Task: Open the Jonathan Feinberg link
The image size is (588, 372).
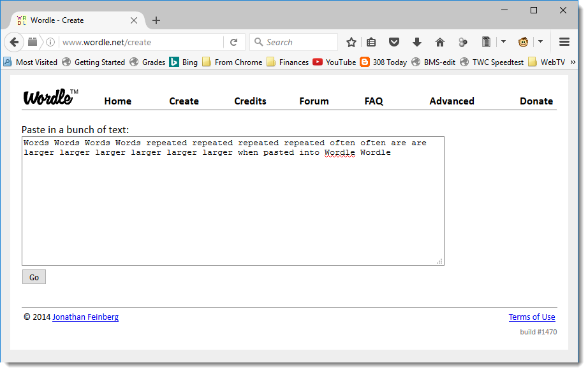Action: coord(85,317)
